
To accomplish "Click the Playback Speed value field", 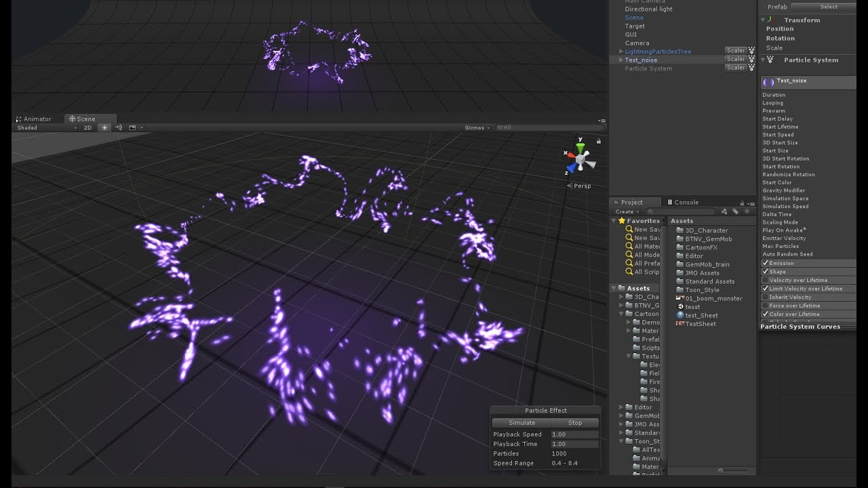I will (x=574, y=434).
